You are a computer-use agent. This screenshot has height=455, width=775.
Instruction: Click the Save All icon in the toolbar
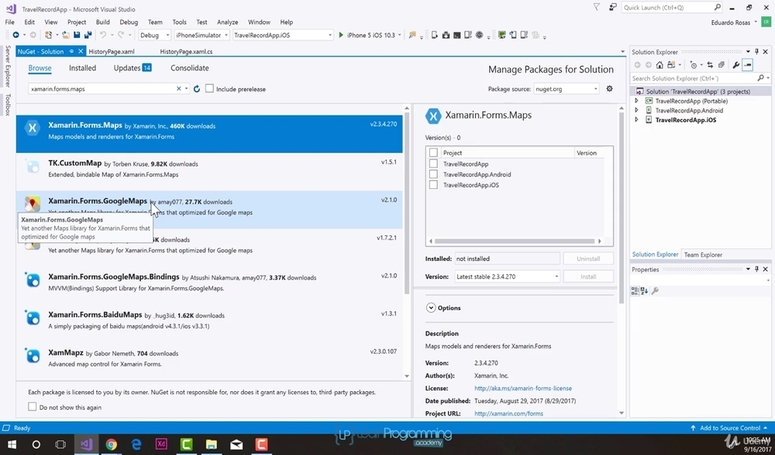coord(88,35)
